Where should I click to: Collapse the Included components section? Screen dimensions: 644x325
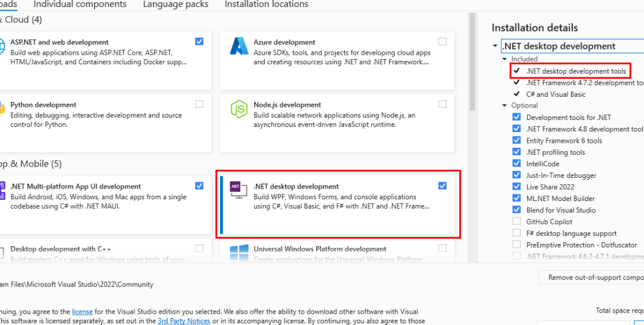pyautogui.click(x=504, y=59)
